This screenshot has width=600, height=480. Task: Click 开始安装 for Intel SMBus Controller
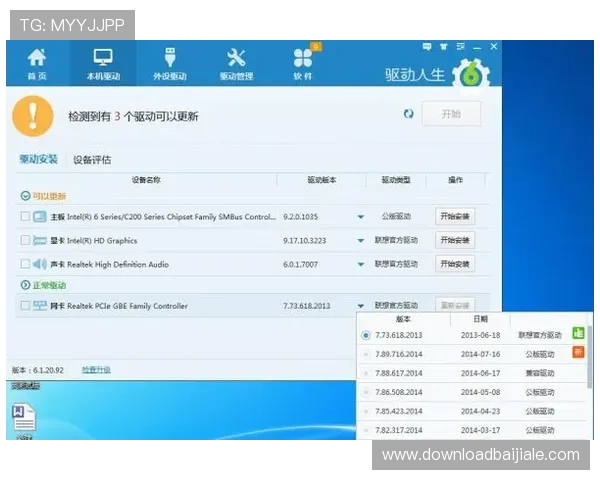tap(455, 216)
